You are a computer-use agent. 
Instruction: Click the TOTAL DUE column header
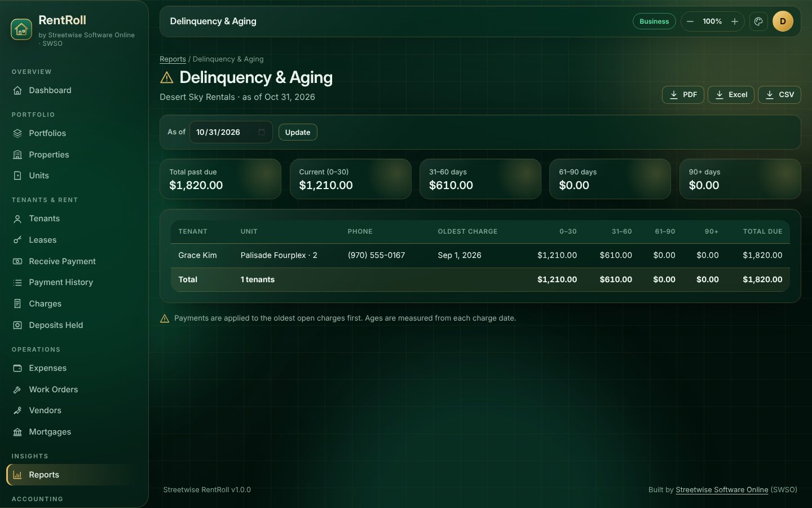(x=762, y=231)
